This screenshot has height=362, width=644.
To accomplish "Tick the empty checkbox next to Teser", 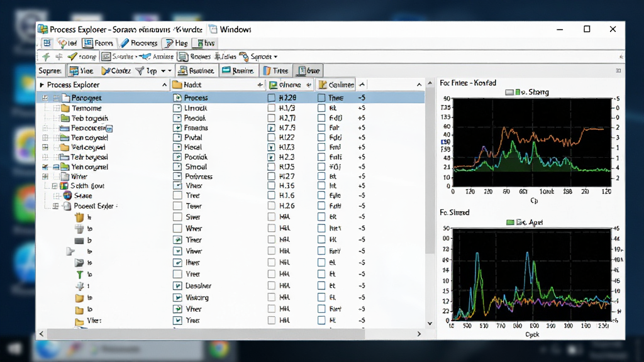I will tap(177, 206).
